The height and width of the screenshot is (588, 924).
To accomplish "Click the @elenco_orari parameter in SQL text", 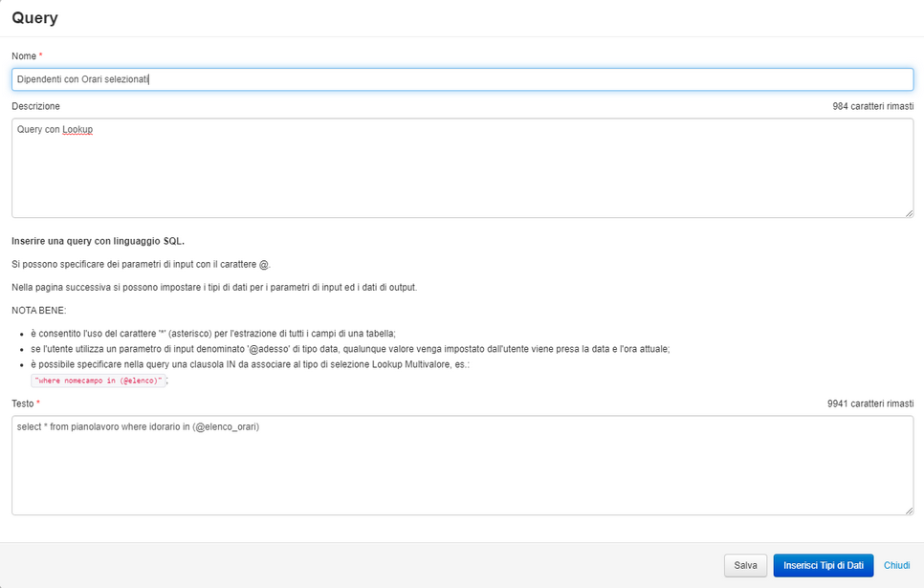I will tap(226, 426).
